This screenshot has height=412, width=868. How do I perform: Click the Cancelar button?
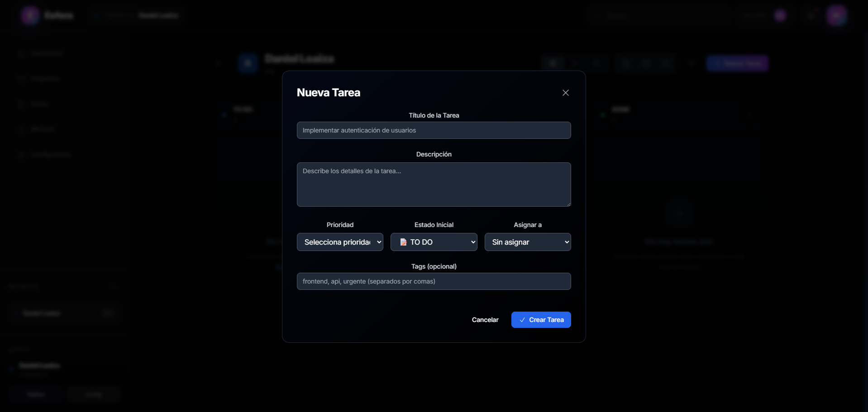[485, 320]
